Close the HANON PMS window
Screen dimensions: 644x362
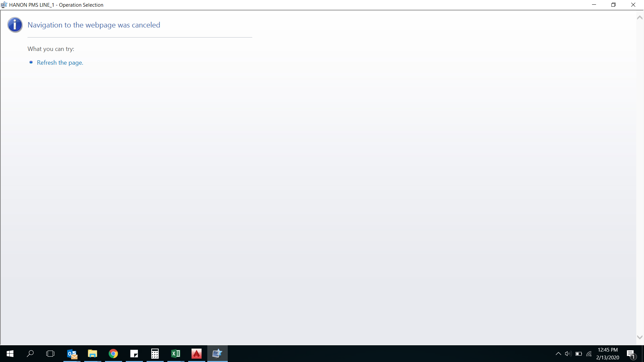(633, 5)
